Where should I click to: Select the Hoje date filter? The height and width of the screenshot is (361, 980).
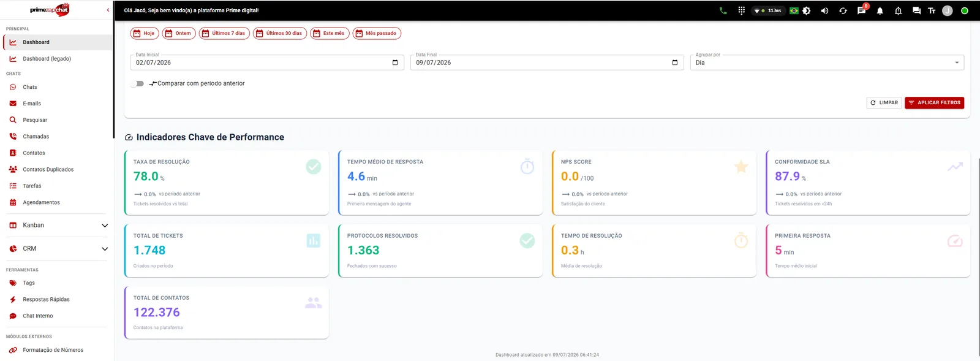click(145, 33)
